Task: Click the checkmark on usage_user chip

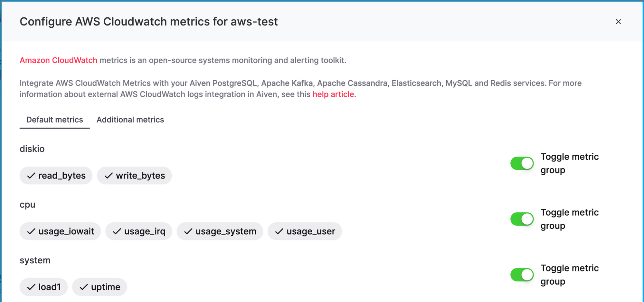Action: (278, 231)
